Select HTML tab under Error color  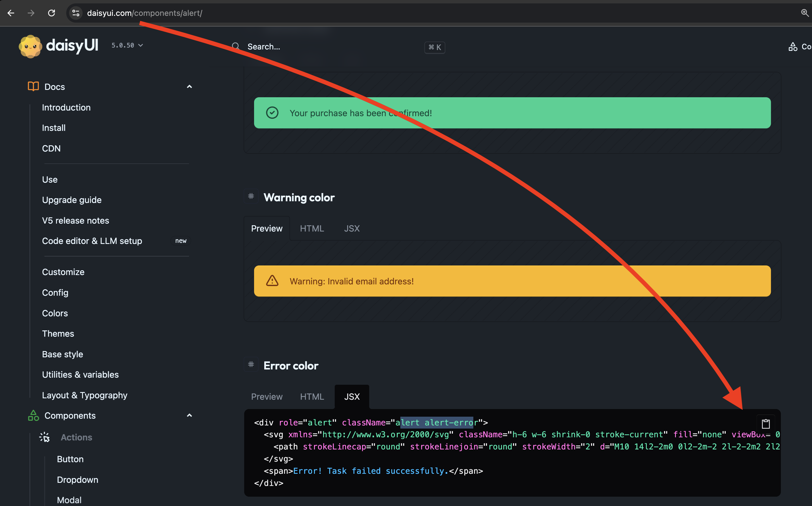click(312, 397)
